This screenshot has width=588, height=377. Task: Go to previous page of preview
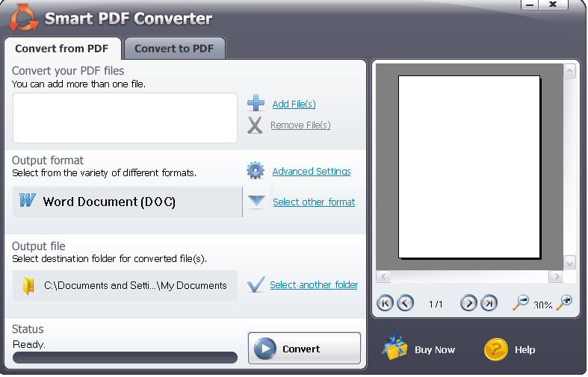pyautogui.click(x=405, y=303)
